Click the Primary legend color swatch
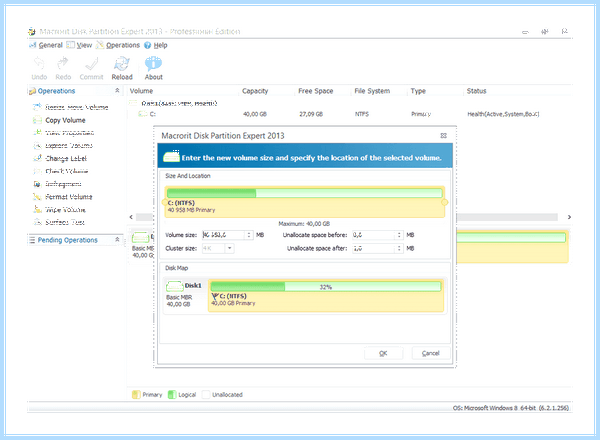The image size is (600, 440). pos(136,394)
